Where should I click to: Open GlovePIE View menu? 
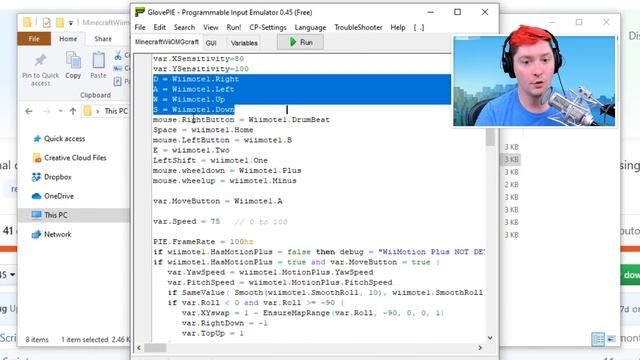(211, 27)
